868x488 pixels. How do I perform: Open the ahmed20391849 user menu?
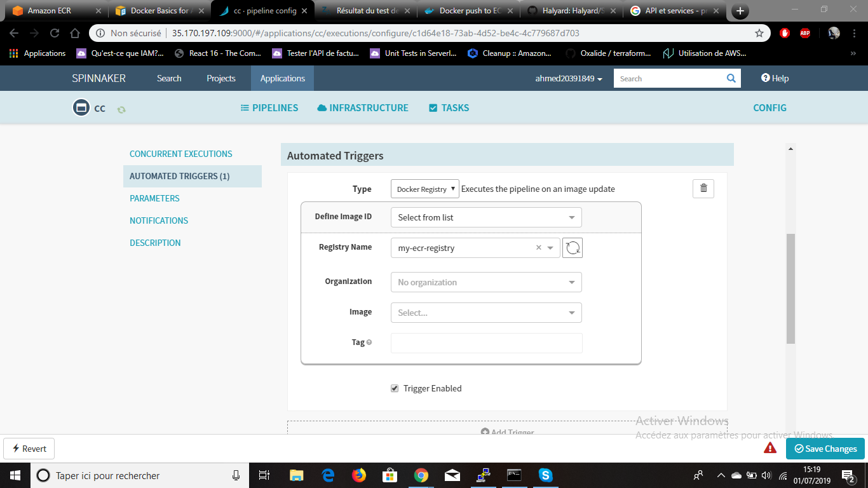pos(569,78)
